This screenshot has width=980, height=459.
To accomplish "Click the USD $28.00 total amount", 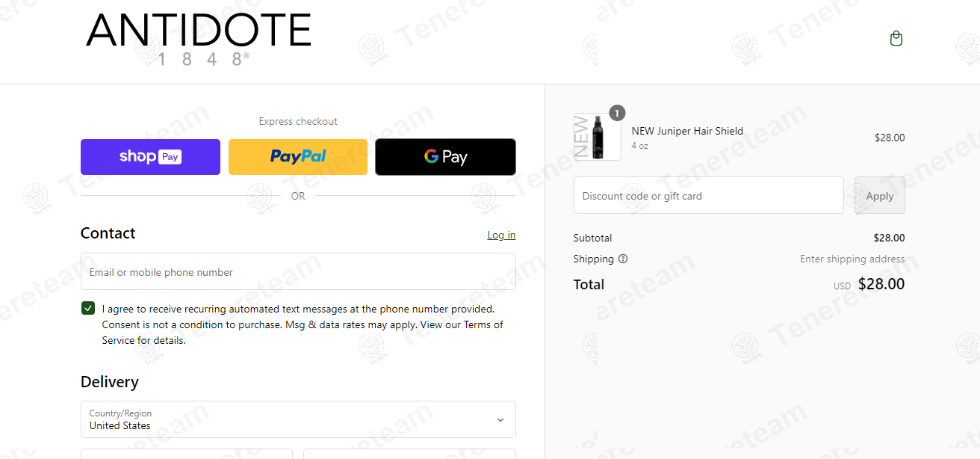I will click(x=869, y=284).
